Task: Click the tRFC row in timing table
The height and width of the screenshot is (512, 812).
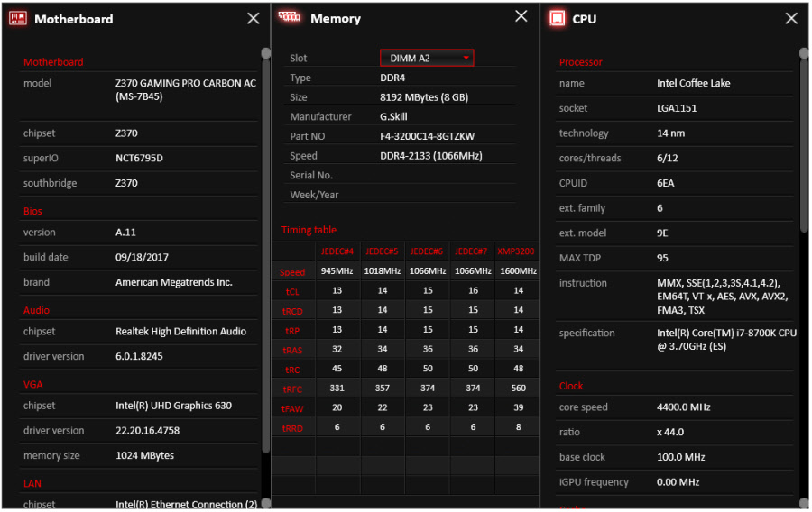Action: point(292,389)
